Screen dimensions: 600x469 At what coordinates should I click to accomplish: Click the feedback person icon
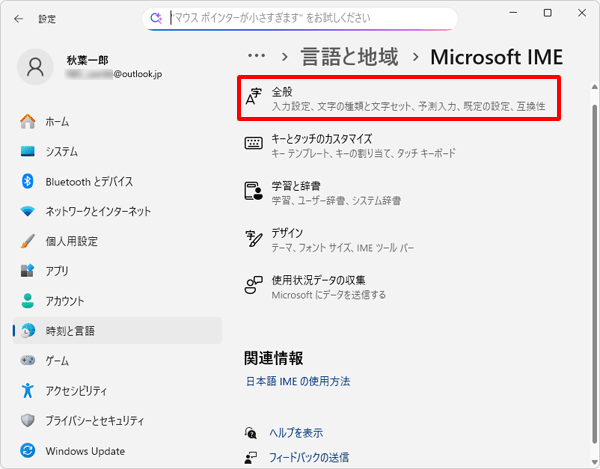(x=251, y=457)
